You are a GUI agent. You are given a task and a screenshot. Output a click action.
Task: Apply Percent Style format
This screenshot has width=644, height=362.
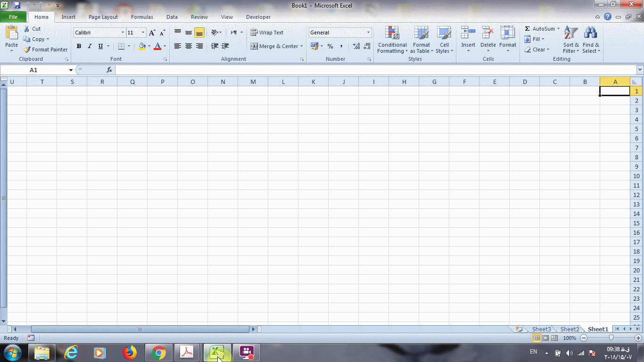pos(330,46)
